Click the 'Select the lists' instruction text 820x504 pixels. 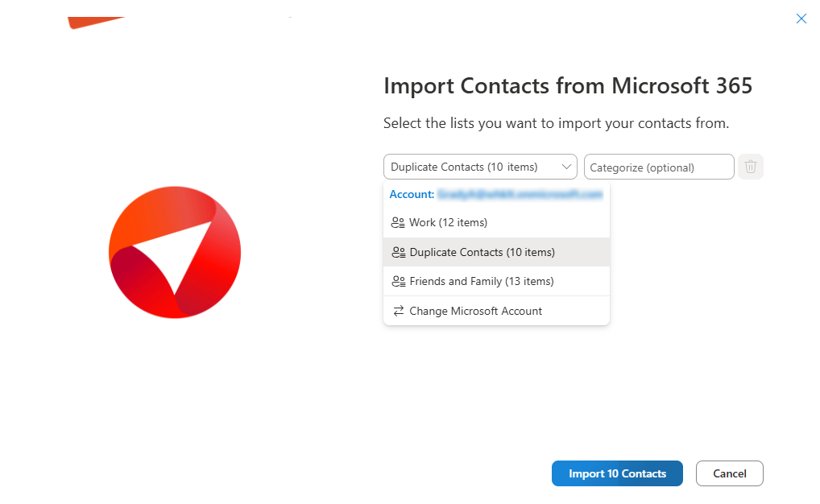(x=555, y=123)
